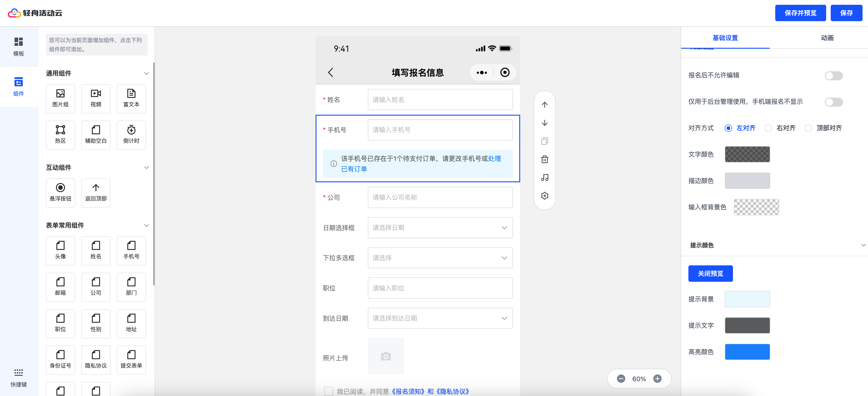Add the 职位 form field from the component panel
Viewport: 868px width, 396px height.
pyautogui.click(x=60, y=323)
